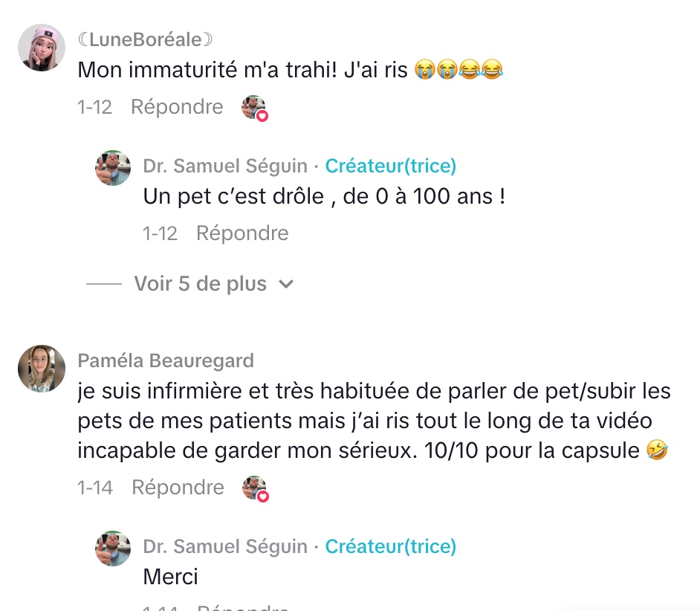The width and height of the screenshot is (700, 611).
Task: Reply to LuneBoréale's comment via Répondre
Action: [x=177, y=107]
